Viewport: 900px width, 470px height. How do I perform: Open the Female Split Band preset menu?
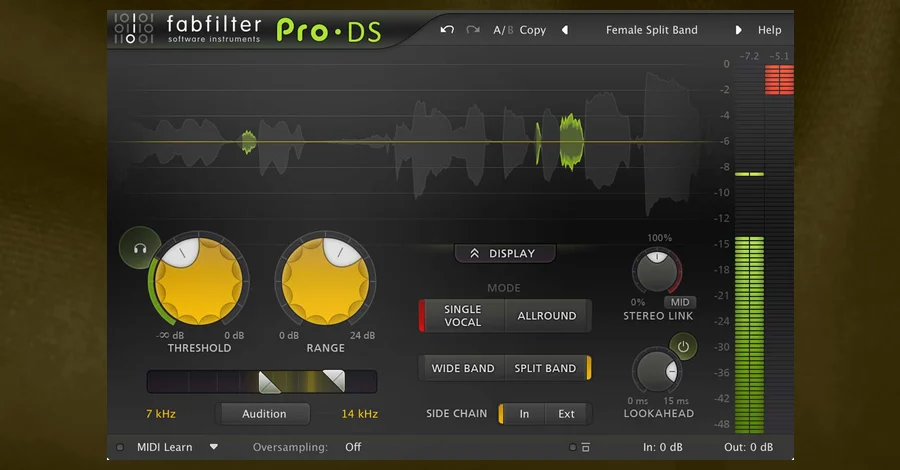pyautogui.click(x=651, y=30)
